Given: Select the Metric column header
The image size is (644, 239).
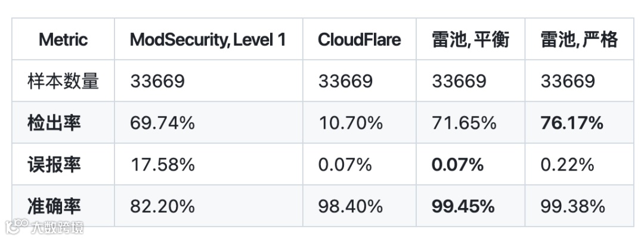Looking at the screenshot, I should pos(63,40).
